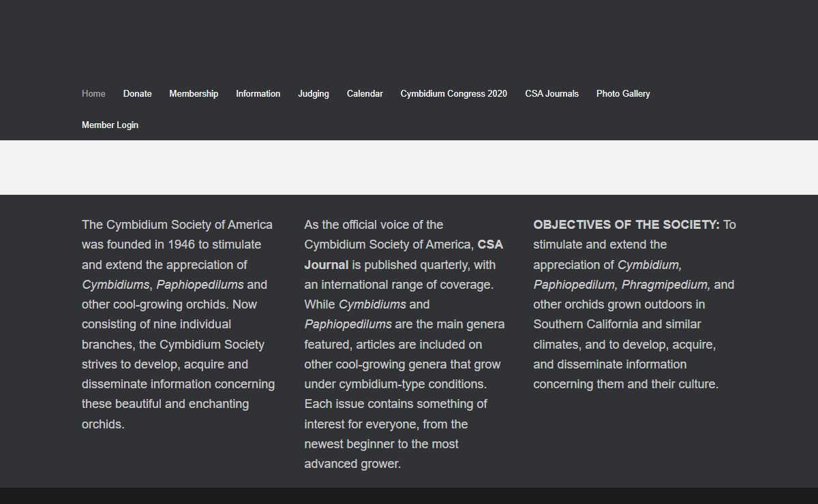The width and height of the screenshot is (818, 504).
Task: Click the Member Login link
Action: 110,125
